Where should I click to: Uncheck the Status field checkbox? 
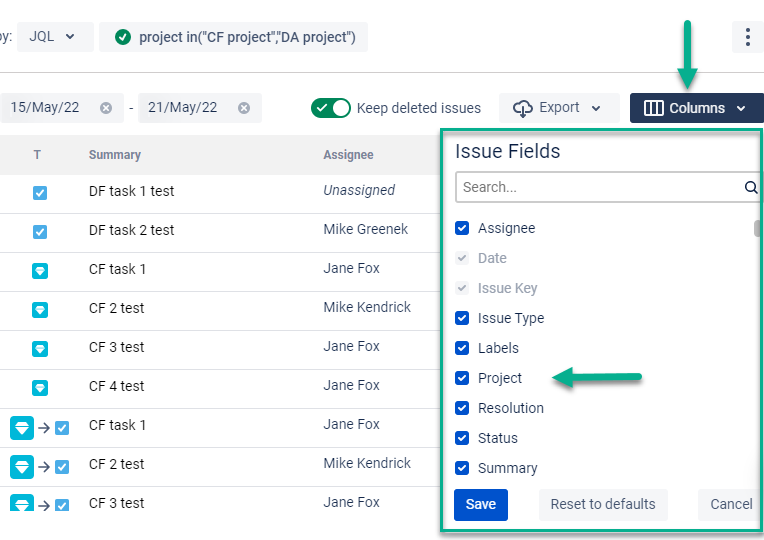[462, 438]
